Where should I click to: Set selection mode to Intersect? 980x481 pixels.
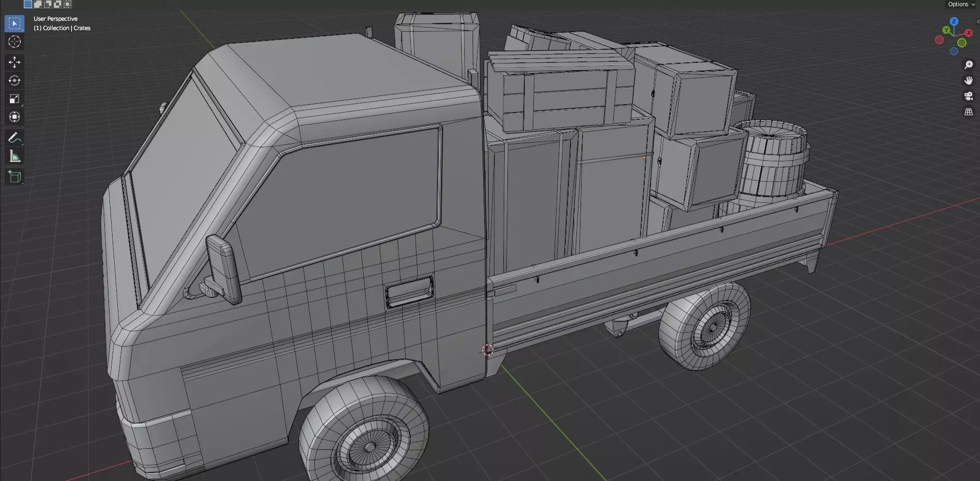[x=67, y=4]
